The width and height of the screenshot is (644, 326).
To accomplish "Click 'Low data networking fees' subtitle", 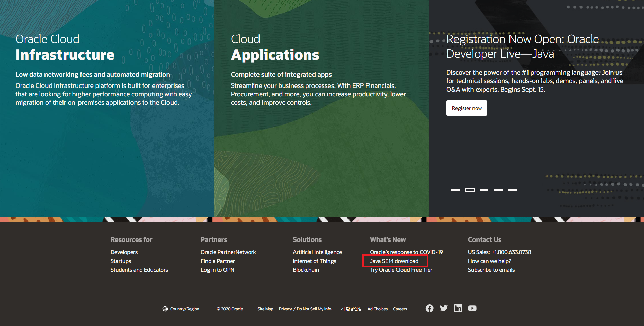I will coord(93,74).
